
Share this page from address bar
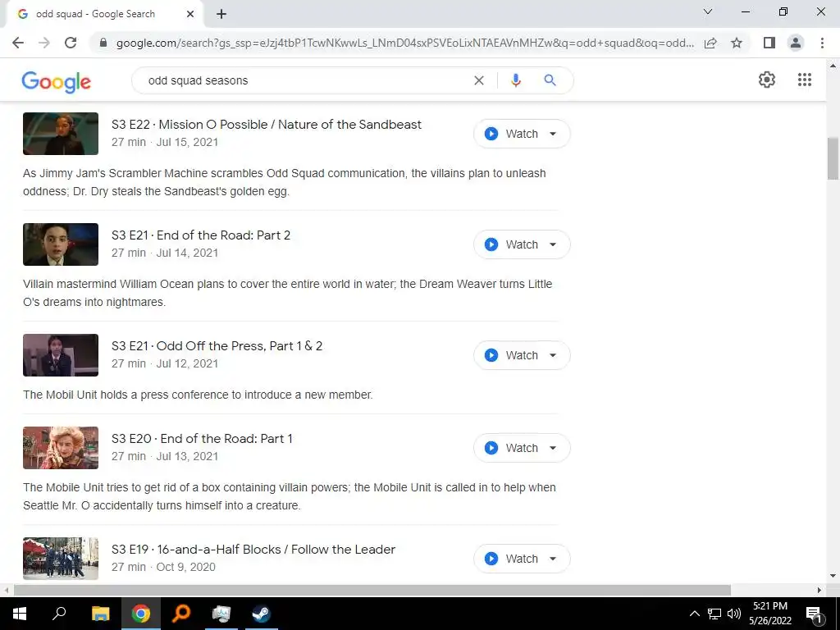[x=710, y=43]
